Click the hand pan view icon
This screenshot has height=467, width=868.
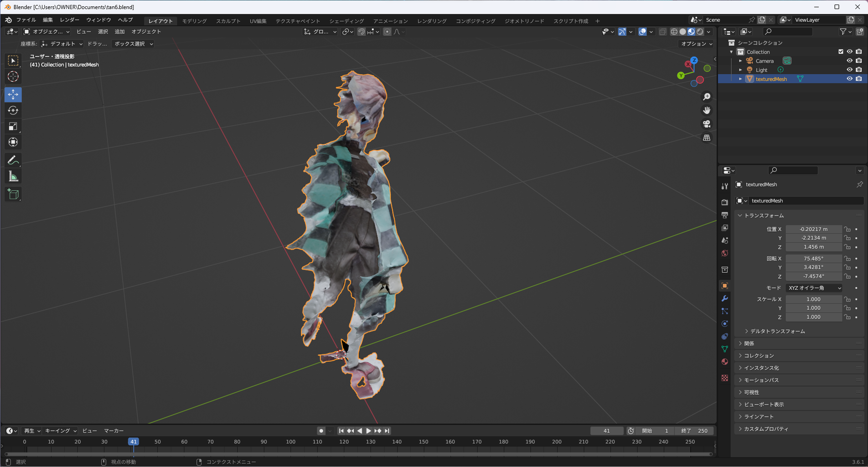[707, 110]
